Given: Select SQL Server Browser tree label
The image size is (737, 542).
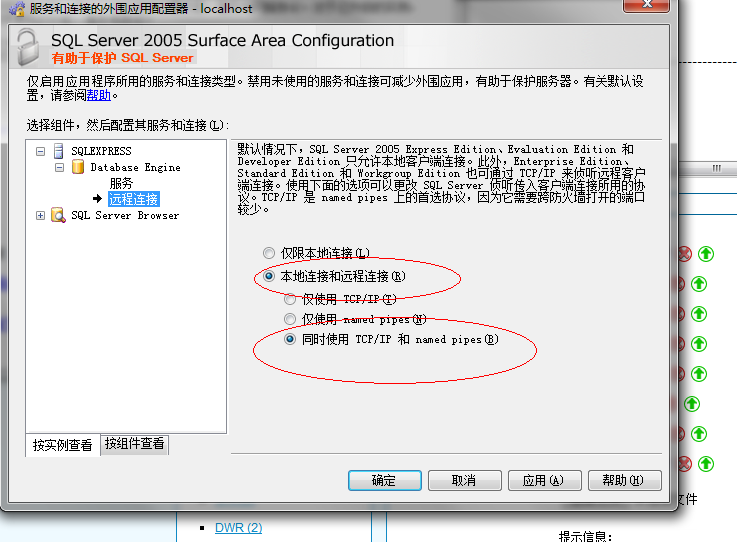Looking at the screenshot, I should [x=125, y=215].
